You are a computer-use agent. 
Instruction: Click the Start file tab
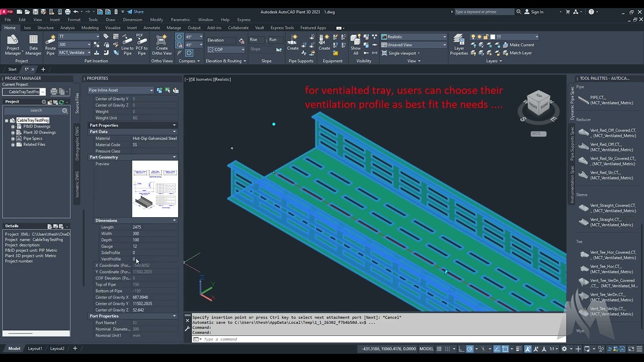pyautogui.click(x=12, y=69)
